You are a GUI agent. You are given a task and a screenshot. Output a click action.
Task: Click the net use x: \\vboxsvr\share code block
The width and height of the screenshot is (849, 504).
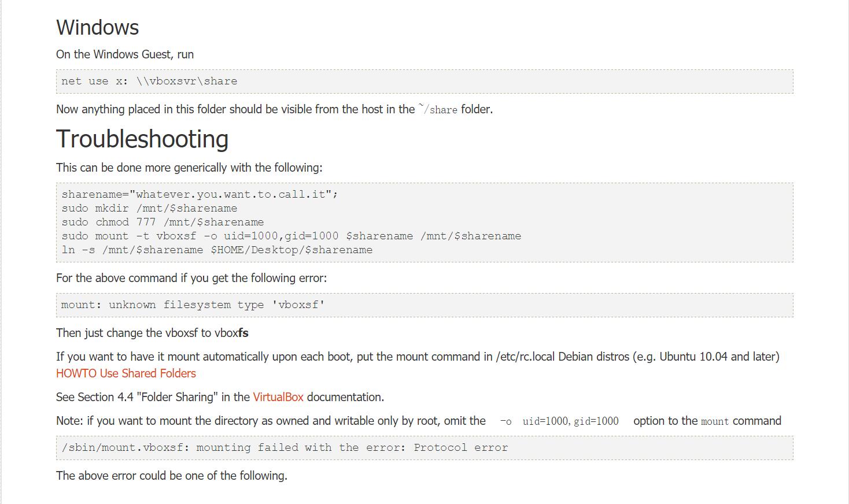424,81
